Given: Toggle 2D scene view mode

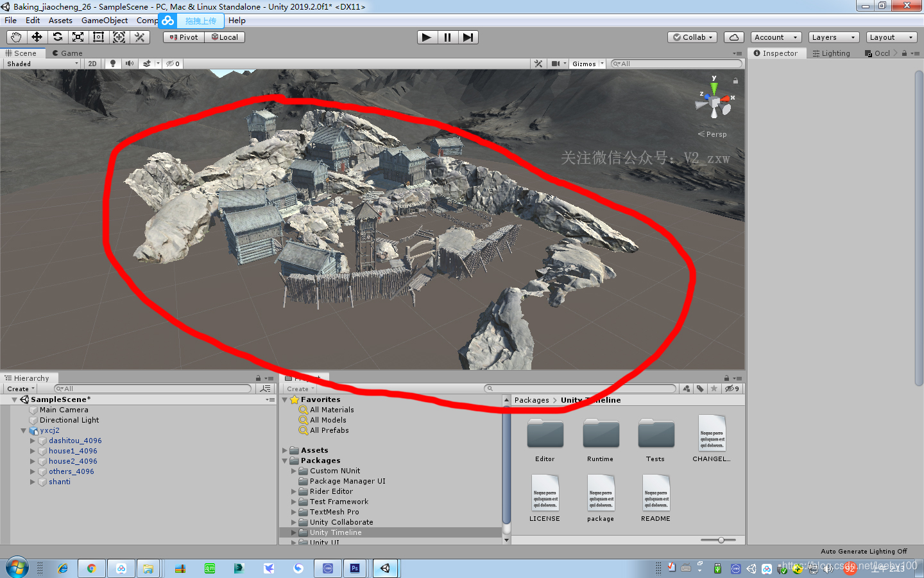Looking at the screenshot, I should point(92,64).
